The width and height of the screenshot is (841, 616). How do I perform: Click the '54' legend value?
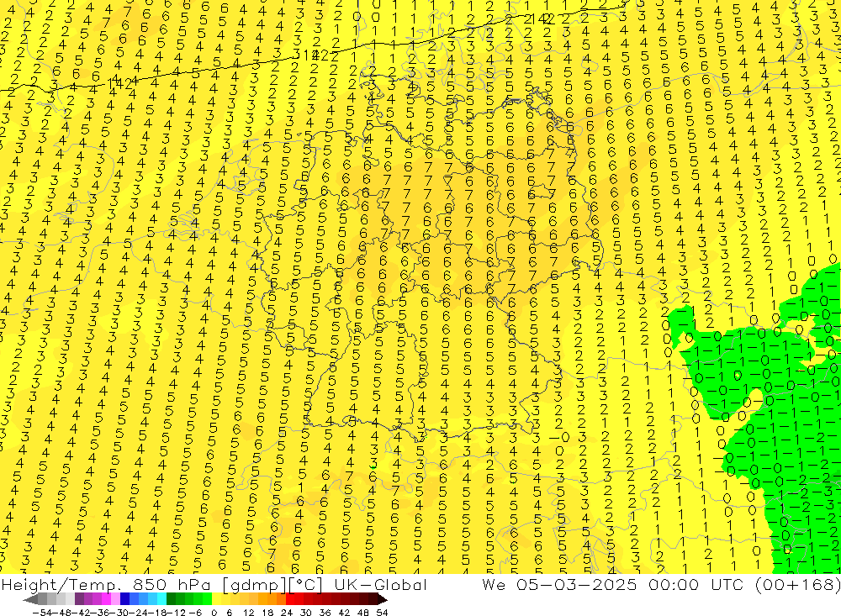tap(382, 613)
